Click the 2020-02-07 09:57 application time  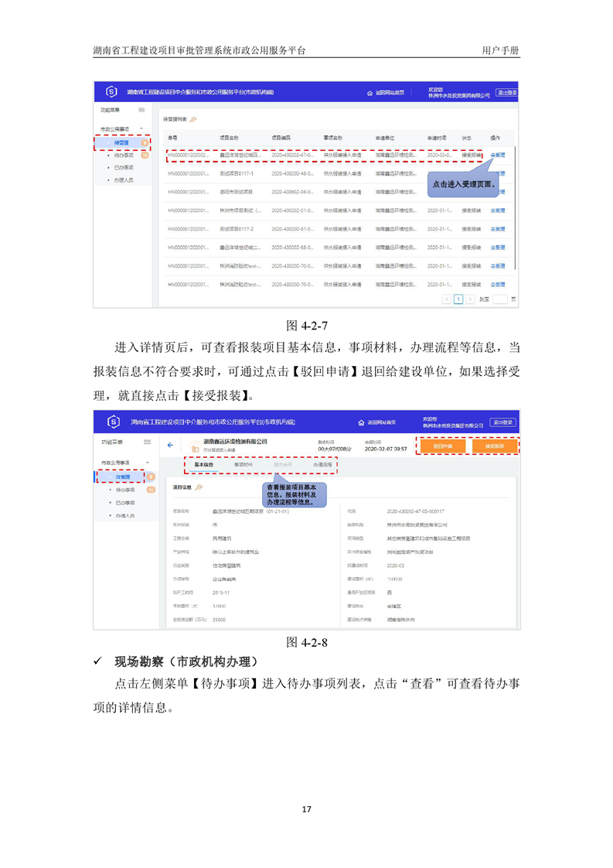386,449
